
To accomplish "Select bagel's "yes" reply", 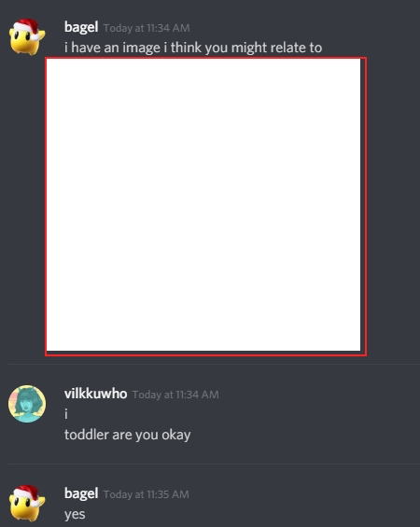I will coord(75,515).
